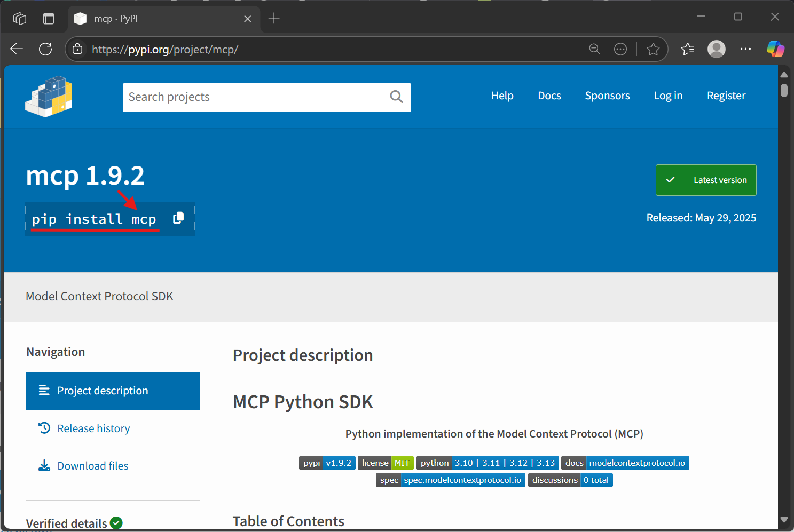Open the zoom out magnifier in address bar

point(594,49)
